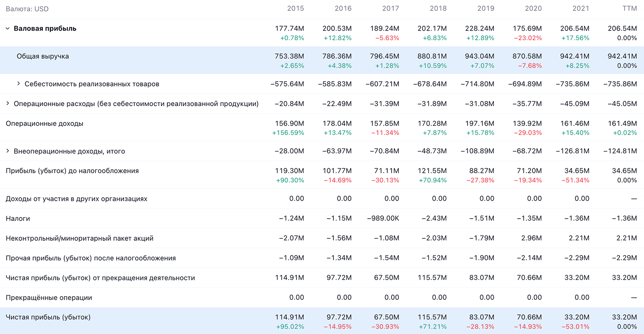Image resolution: width=644 pixels, height=334 pixels.
Task: Click Неконтрольный/миноритарный пакет акций label
Action: click(80, 238)
